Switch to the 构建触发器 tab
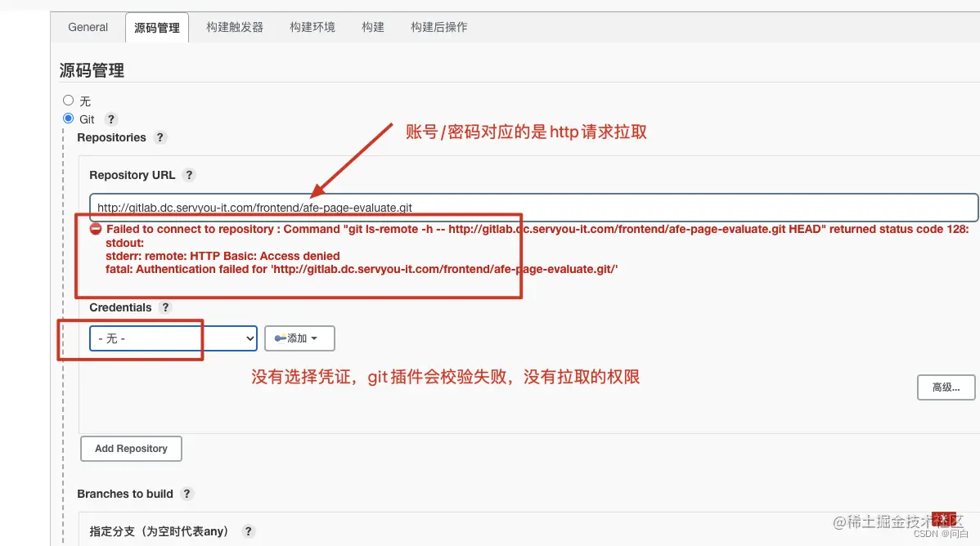The width and height of the screenshot is (980, 546). pyautogui.click(x=235, y=27)
